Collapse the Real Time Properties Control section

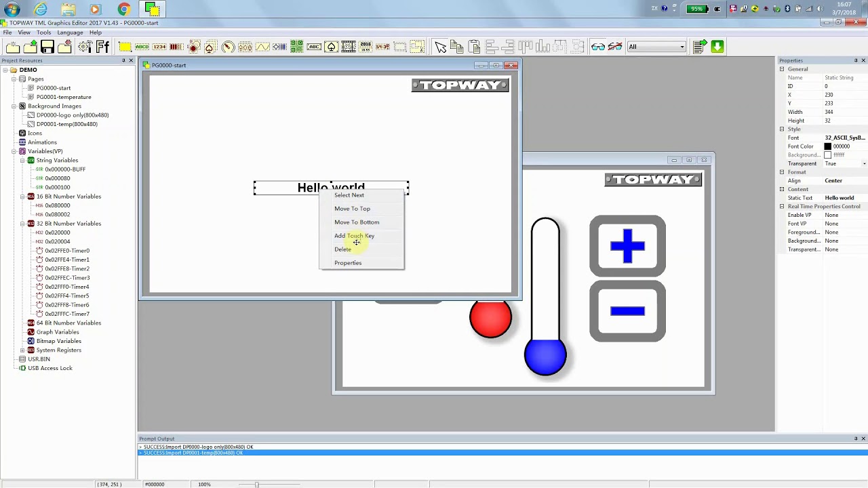(782, 207)
